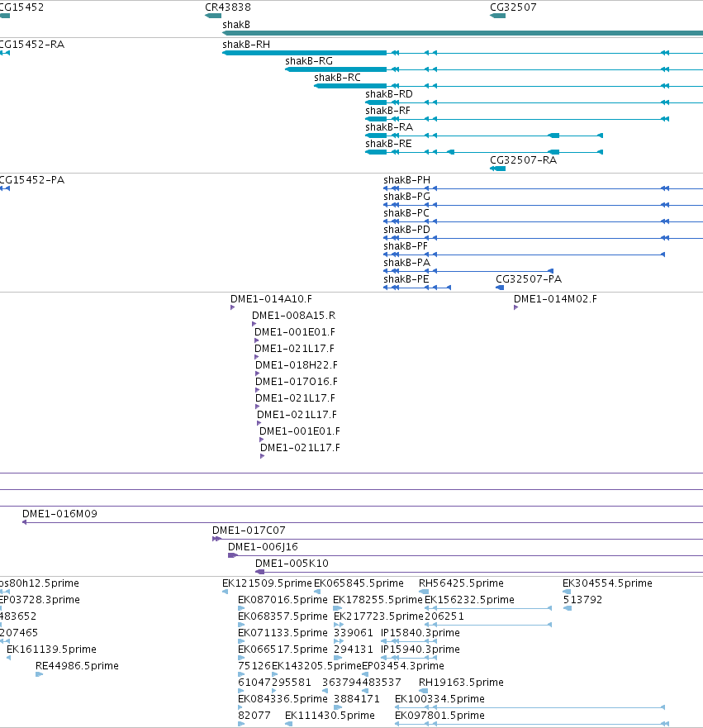Click the EP03454.3prime EST label
Screen dimensions: 703x728
403,666
